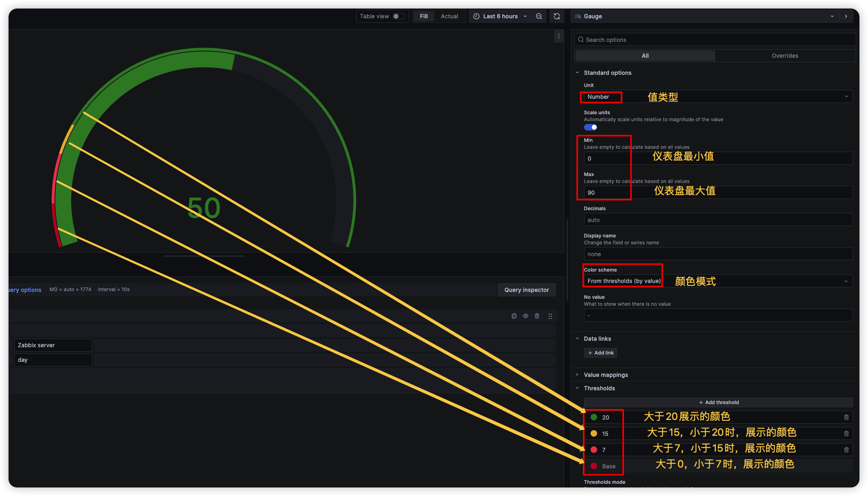Expand the Value mappings section
This screenshot has height=496, width=868.
click(606, 375)
